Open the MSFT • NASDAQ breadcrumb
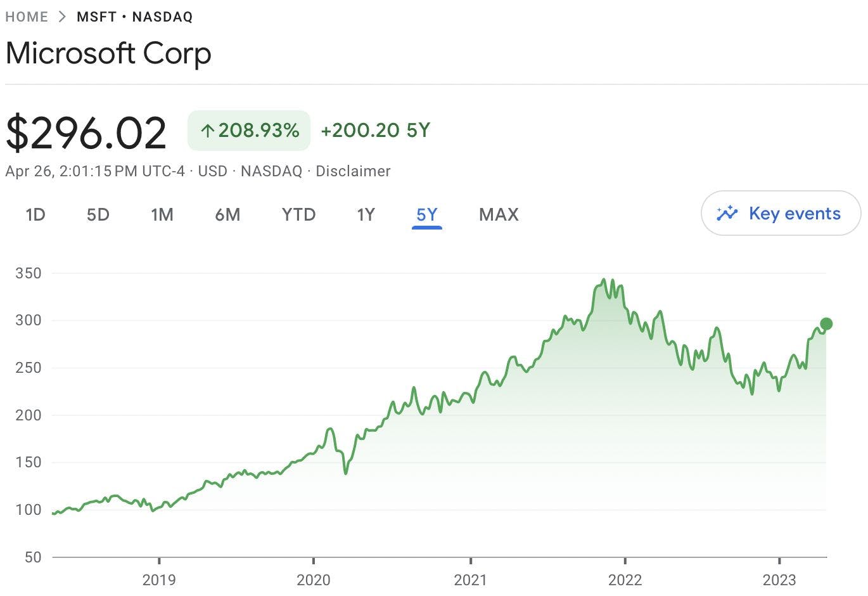The height and width of the screenshot is (596, 868). tap(134, 17)
